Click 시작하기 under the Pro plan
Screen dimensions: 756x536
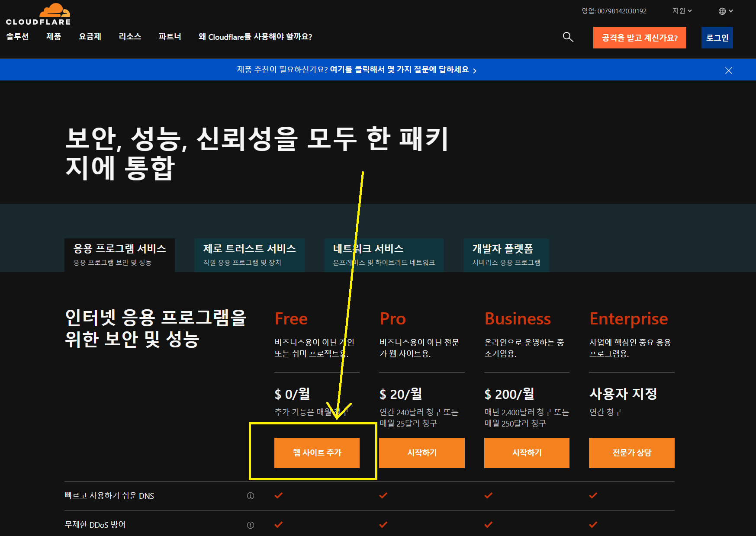[422, 453]
